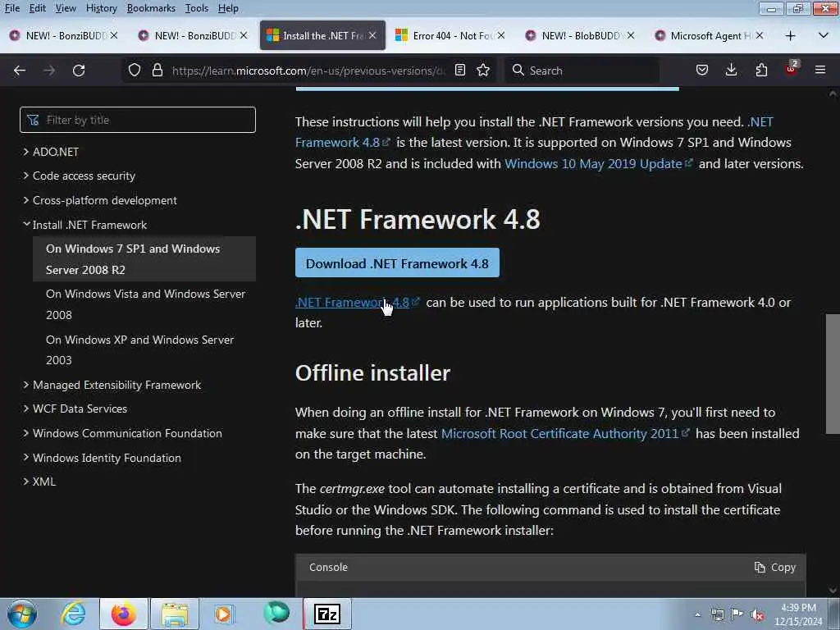
Task: Expand ADO.NET tree node
Action: tap(25, 152)
